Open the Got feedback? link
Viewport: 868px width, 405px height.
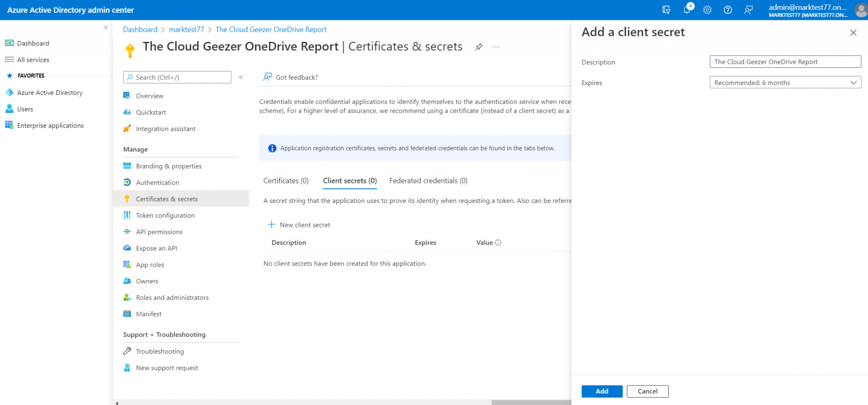click(297, 77)
